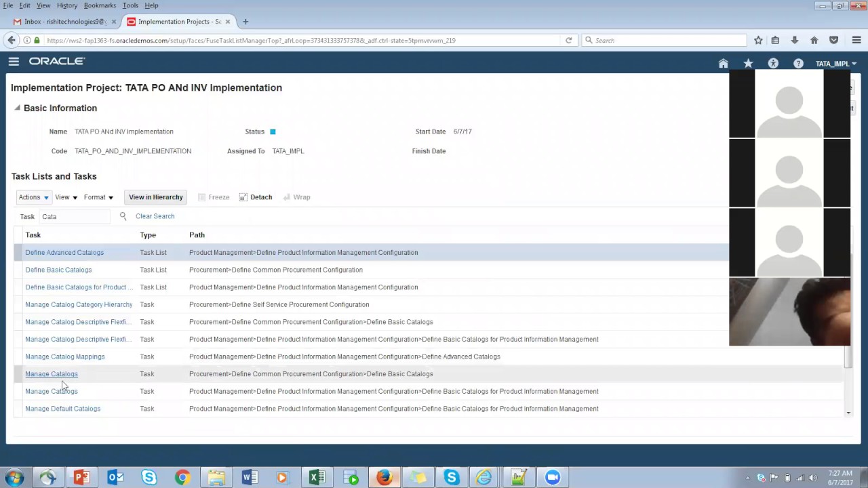Open the Edit menu
Screen dimensions: 868x488
coord(24,5)
